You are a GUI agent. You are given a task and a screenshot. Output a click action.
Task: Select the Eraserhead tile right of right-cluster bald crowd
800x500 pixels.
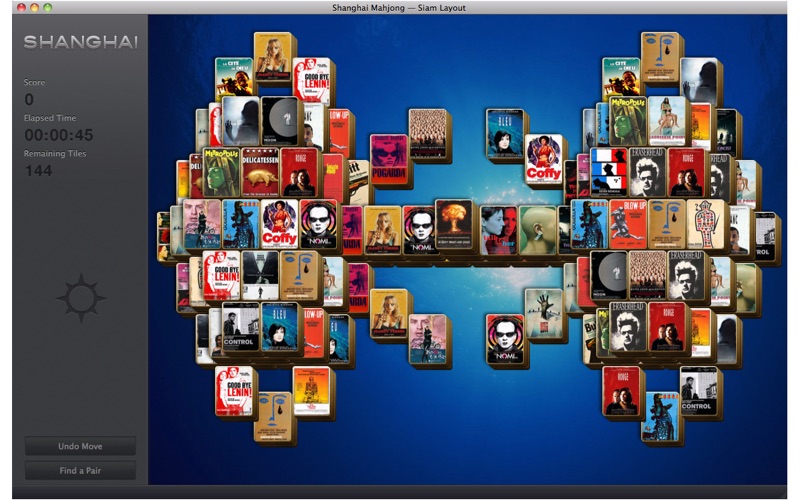coord(686,276)
